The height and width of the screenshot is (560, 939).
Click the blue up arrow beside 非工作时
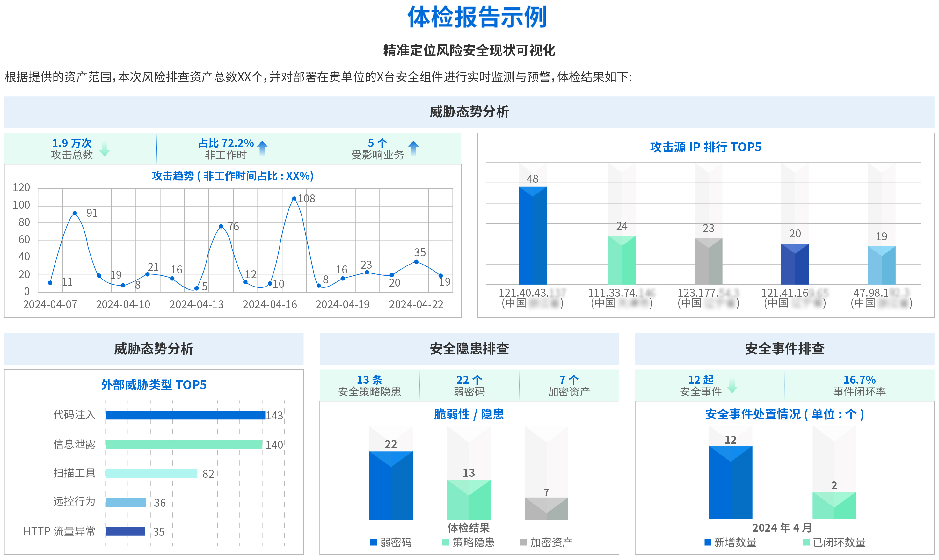[262, 148]
